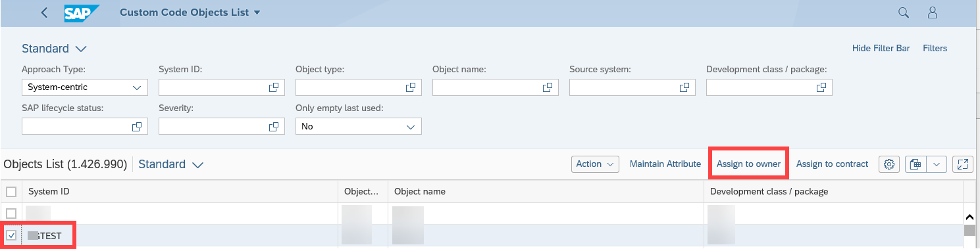Screen dimensions: 980x249
Task: Click Hide Filter Bar
Action: pos(881,48)
